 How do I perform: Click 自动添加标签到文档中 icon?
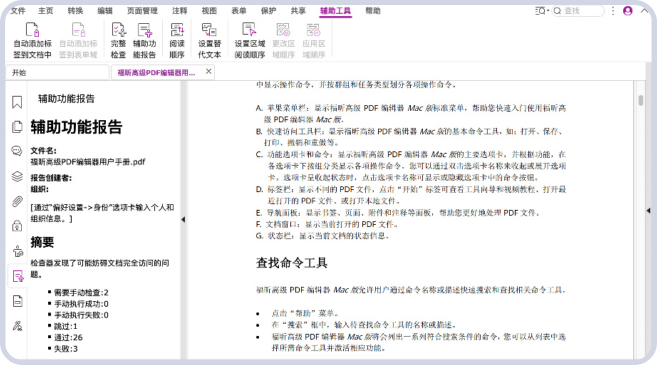[x=32, y=40]
